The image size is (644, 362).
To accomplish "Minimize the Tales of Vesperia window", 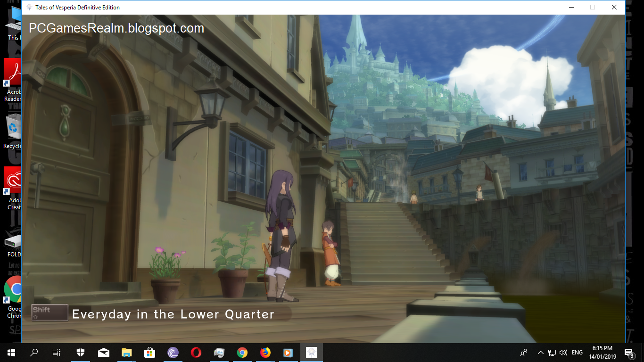I will [x=570, y=7].
